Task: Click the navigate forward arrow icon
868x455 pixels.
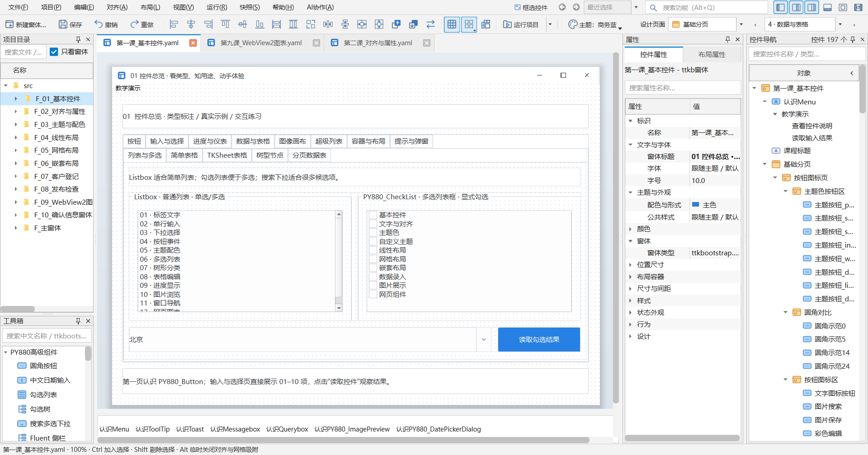Action: tap(576, 7)
